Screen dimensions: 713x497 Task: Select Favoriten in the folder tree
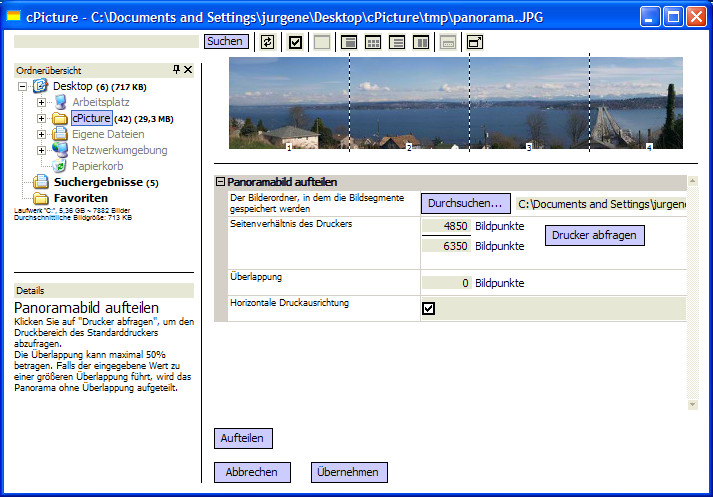[81, 198]
